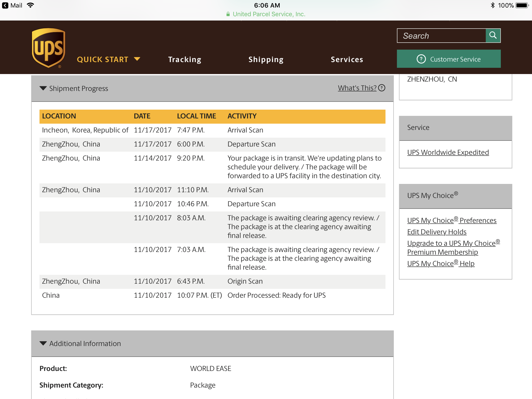Click Upgrade to Premium Membership link
Viewport: 532px width, 399px height.
point(454,247)
